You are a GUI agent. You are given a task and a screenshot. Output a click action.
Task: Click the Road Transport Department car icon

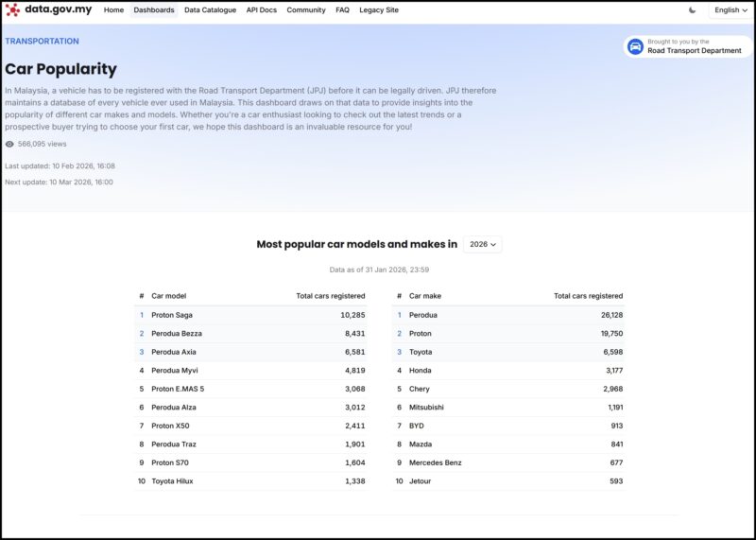tap(635, 46)
